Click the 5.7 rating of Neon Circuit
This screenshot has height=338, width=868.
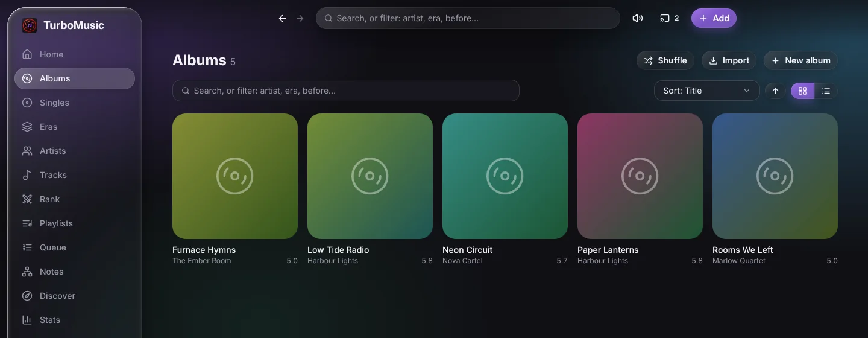coord(562,261)
